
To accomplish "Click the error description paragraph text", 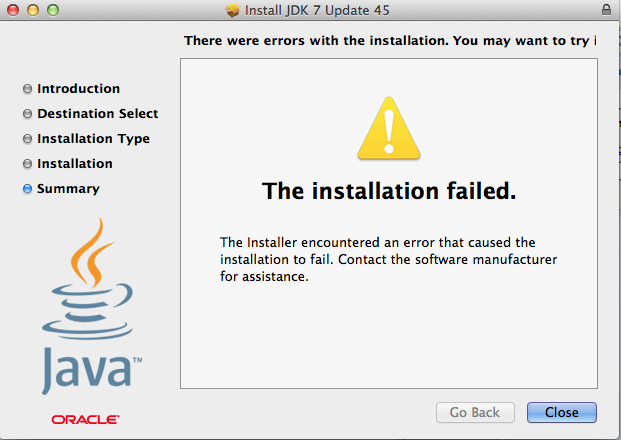I will (389, 259).
